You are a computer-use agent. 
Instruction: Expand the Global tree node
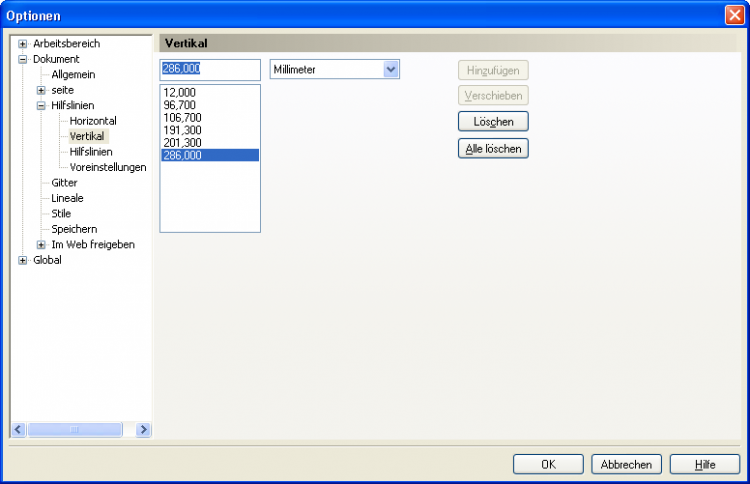click(22, 260)
